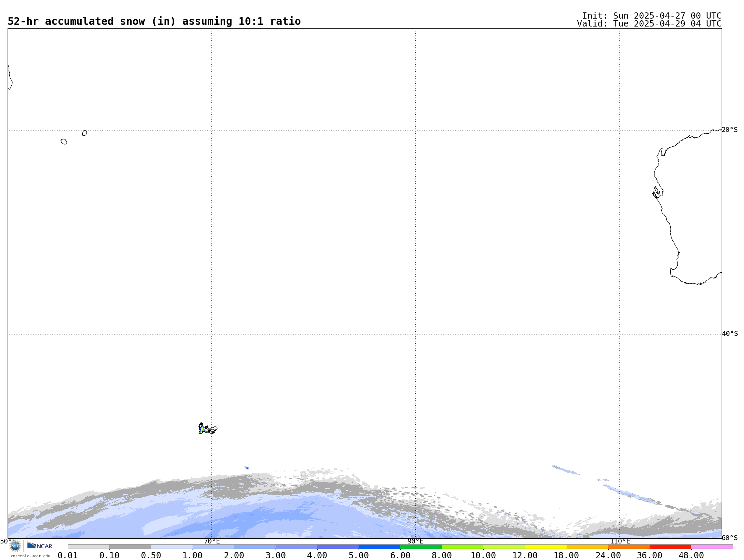
Task: Click the 18.00 legend value
Action: pos(567,556)
